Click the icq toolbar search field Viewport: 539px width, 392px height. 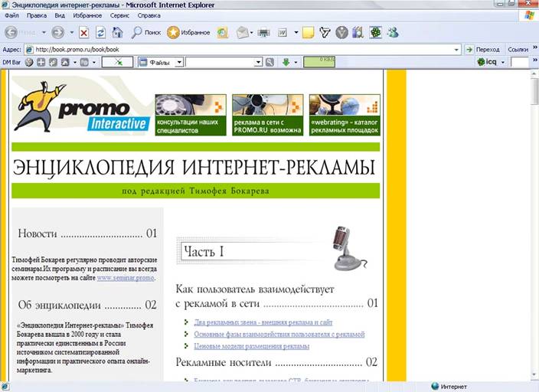(519, 62)
